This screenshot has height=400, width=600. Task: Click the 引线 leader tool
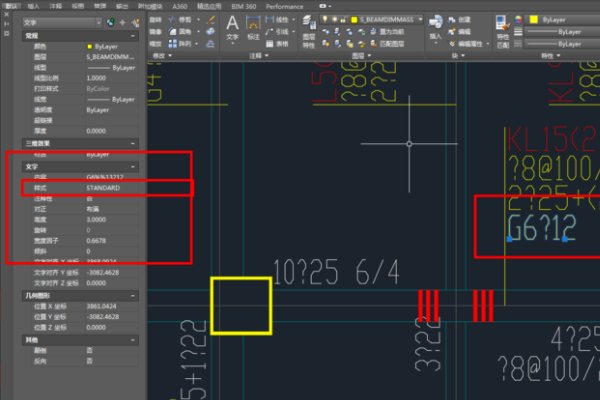coord(278,31)
